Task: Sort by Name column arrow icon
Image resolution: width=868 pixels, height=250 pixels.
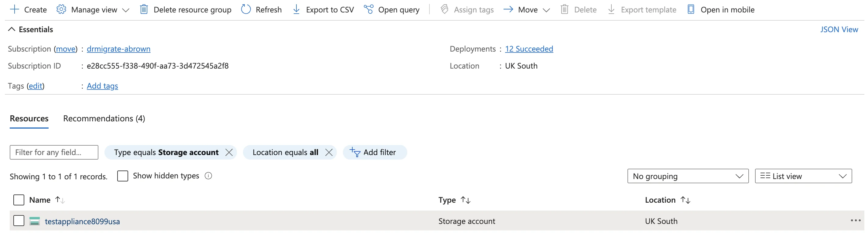Action: (x=60, y=200)
